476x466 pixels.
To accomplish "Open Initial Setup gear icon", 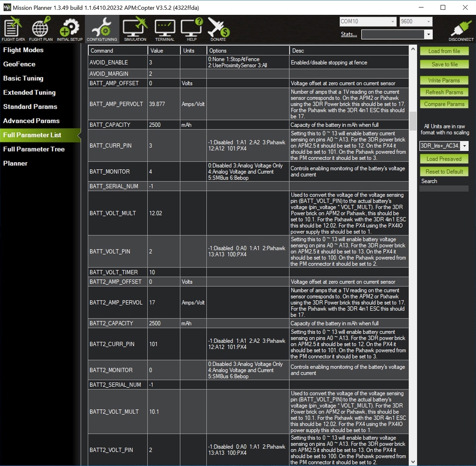I will [x=70, y=29].
